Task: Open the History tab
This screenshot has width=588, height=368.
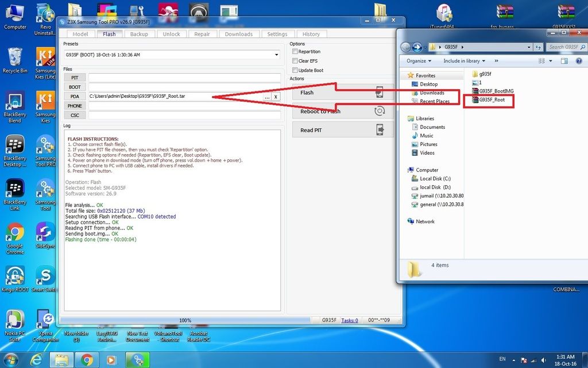Action: 311,34
